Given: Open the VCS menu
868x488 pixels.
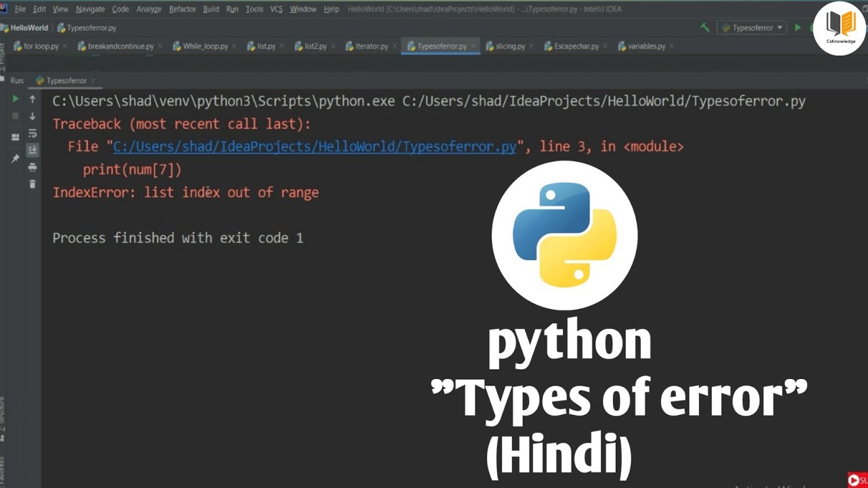Looking at the screenshot, I should click(x=276, y=9).
